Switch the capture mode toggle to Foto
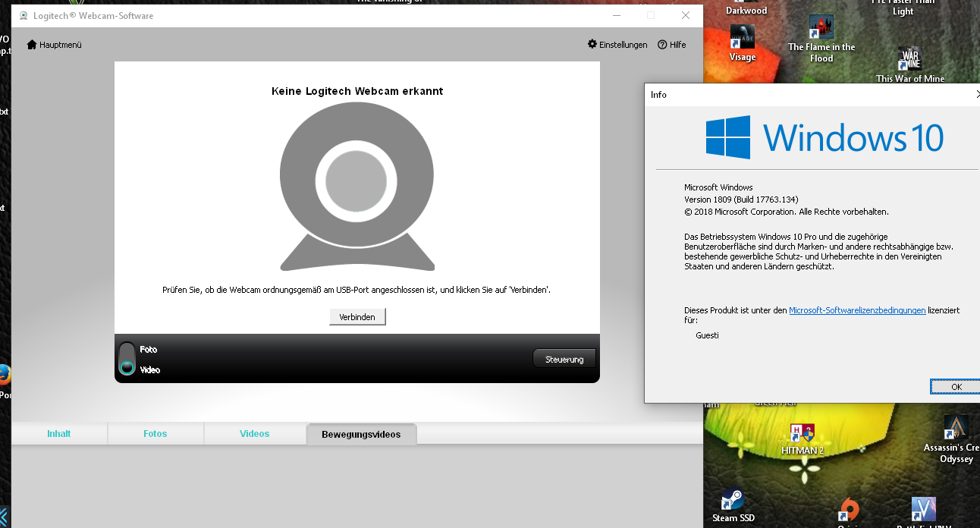 [127, 350]
